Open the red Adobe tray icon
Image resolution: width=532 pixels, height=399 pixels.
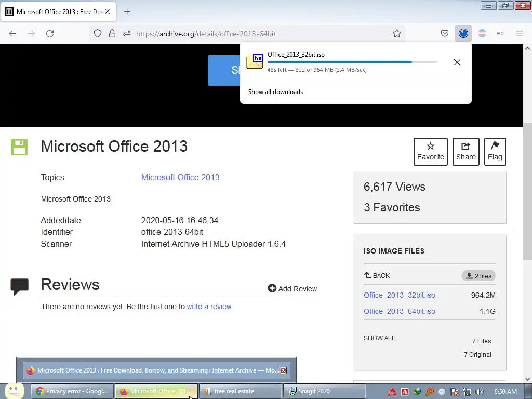pyautogui.click(x=393, y=392)
